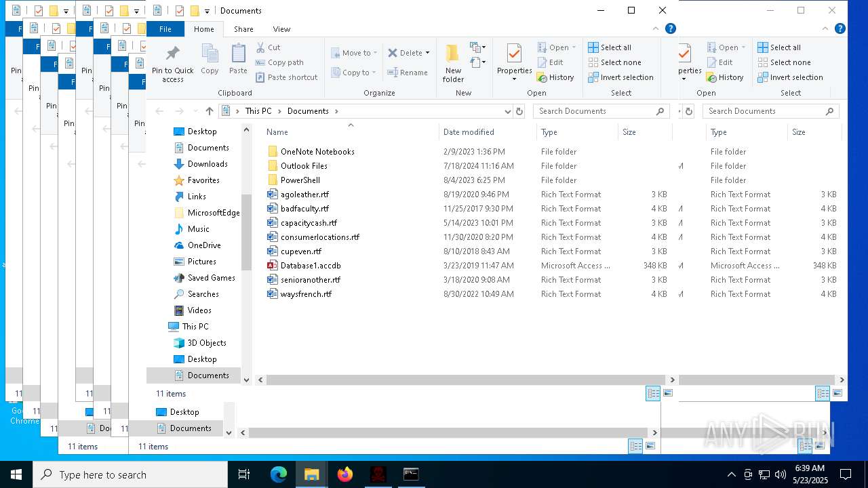Open the address bar history dropdown
This screenshot has width=868, height=488.
507,111
